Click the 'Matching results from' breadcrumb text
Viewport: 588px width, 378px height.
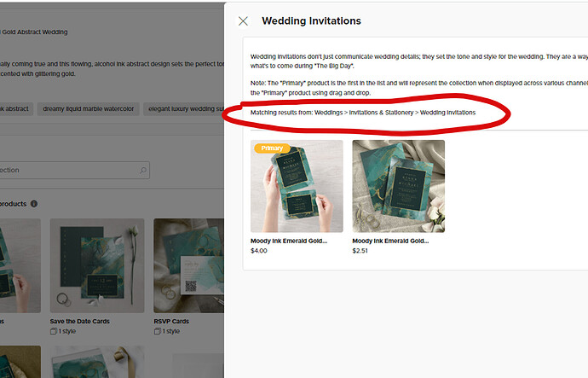pyautogui.click(x=363, y=113)
